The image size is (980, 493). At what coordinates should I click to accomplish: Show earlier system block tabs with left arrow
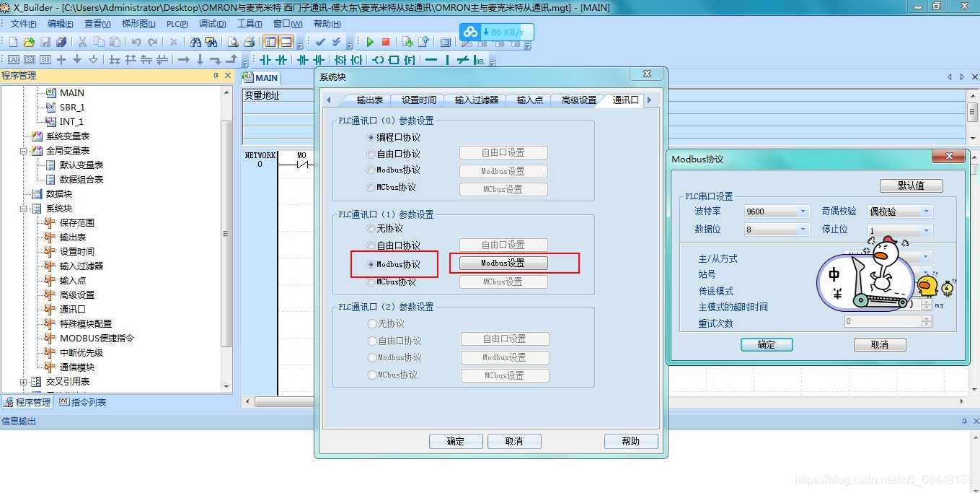coord(329,100)
